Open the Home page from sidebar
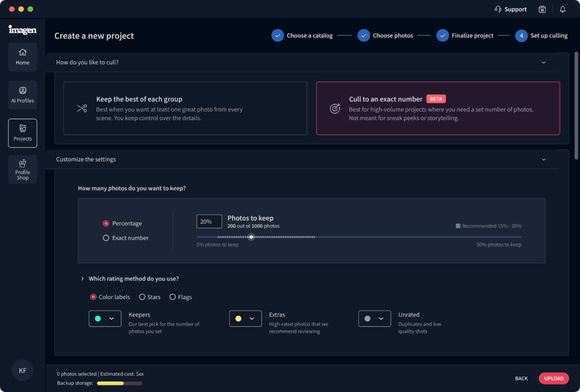The height and width of the screenshot is (392, 580). coord(23,57)
